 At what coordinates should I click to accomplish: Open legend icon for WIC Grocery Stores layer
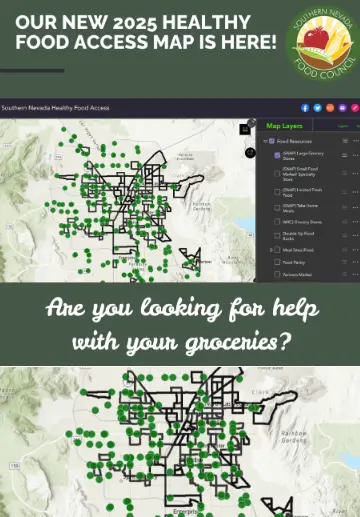tap(345, 222)
